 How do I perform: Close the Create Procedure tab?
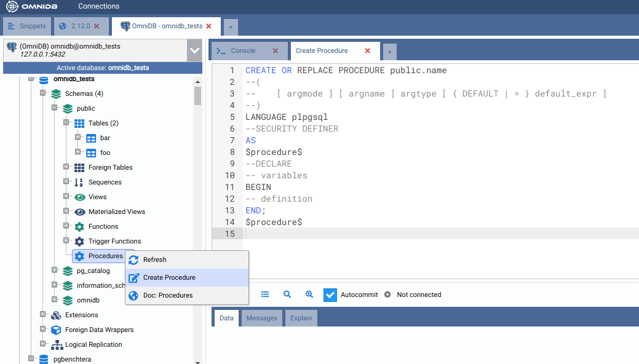click(368, 51)
